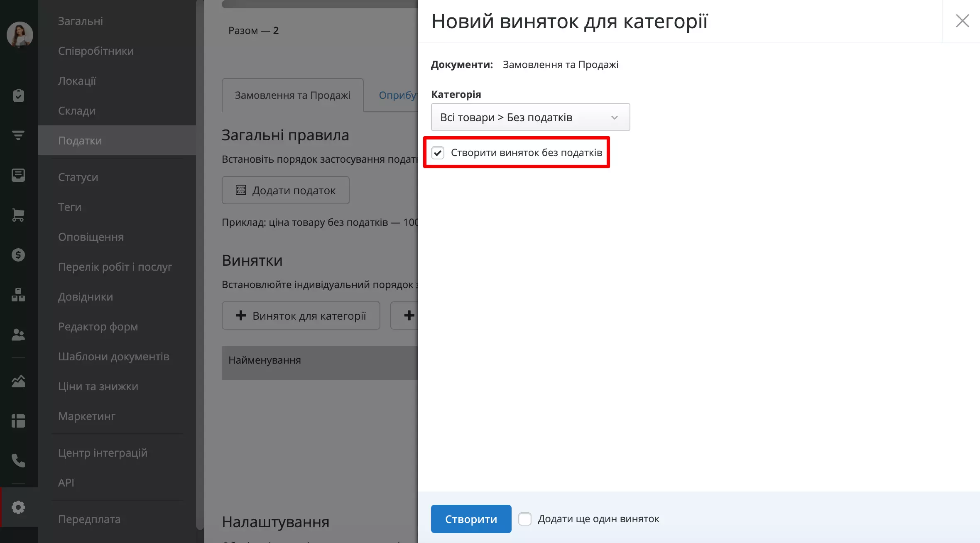
Task: Switch to 'Замовлення та Продажі' tab
Action: tap(292, 95)
